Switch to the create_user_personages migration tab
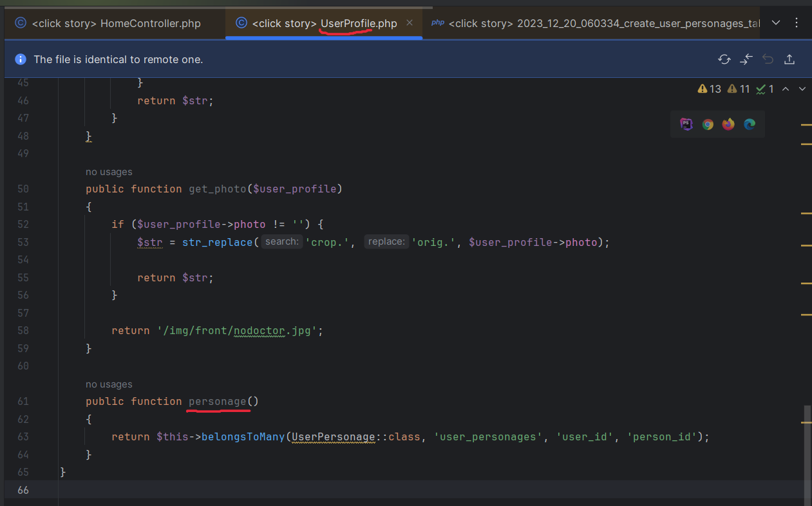The width and height of the screenshot is (812, 506). 596,23
